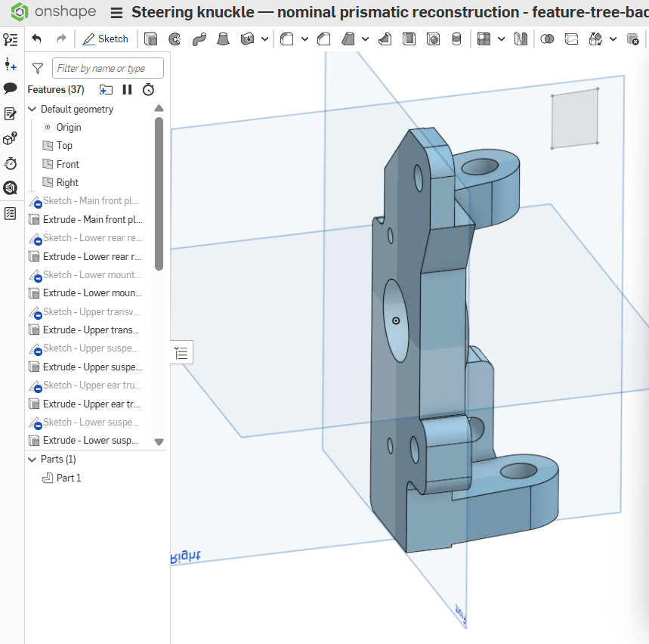Click the round Onshape badge sidebar icon
This screenshot has width=649, height=644.
click(x=11, y=188)
